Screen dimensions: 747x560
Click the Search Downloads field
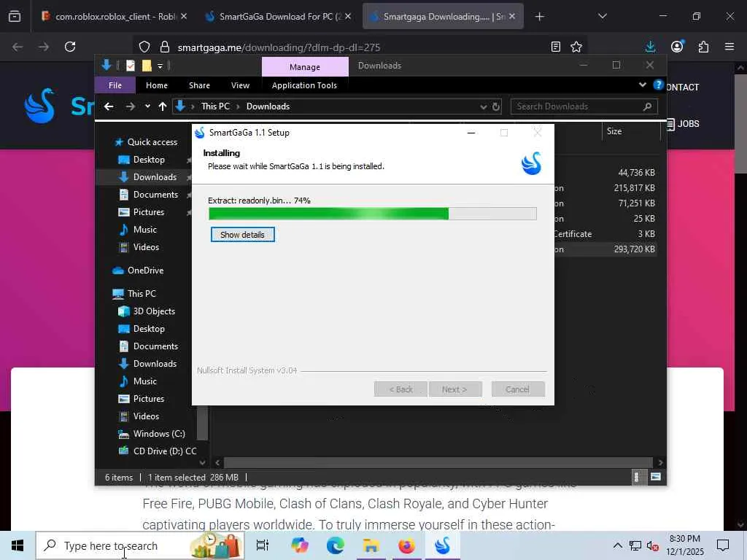(584, 106)
